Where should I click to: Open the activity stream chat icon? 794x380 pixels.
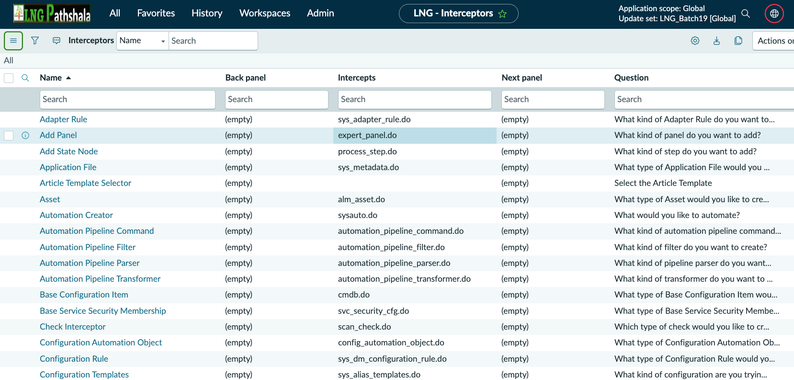pos(56,41)
